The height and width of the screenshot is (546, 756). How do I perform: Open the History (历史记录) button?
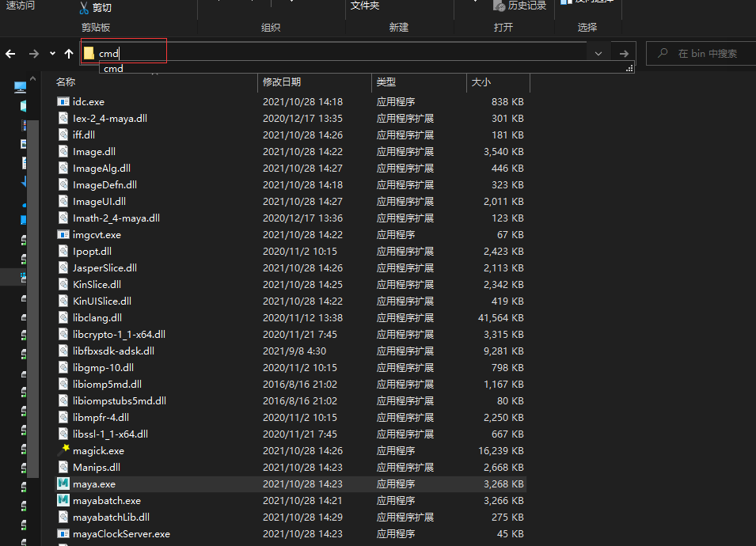tap(520, 6)
